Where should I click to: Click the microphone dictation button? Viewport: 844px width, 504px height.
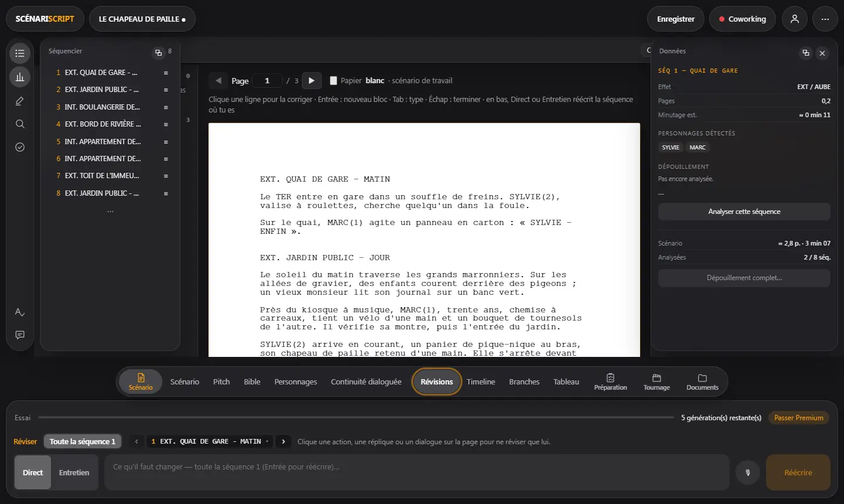[748, 472]
